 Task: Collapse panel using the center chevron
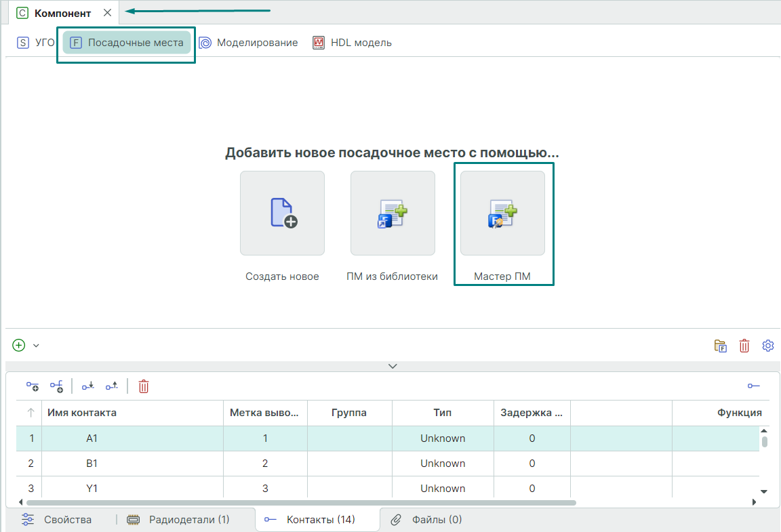pos(393,366)
